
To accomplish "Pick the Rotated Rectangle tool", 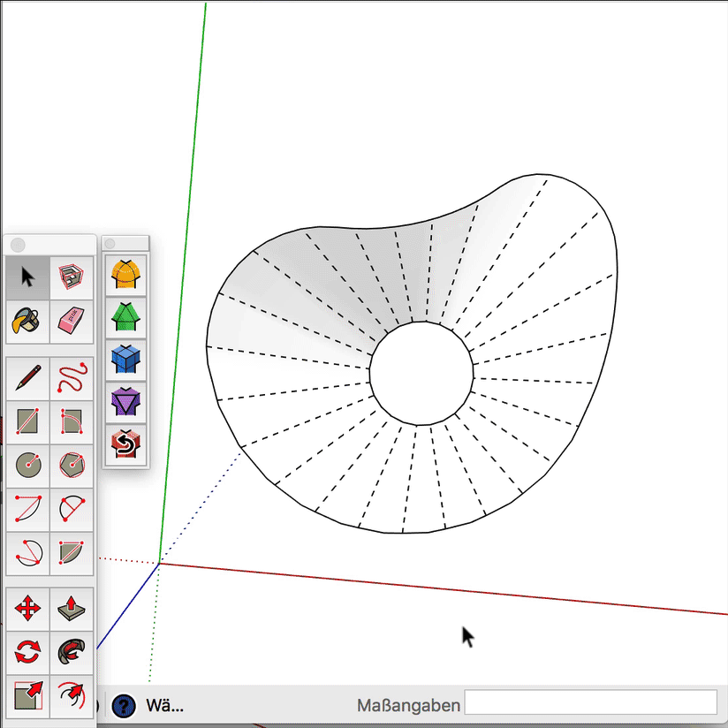I will pyautogui.click(x=72, y=422).
